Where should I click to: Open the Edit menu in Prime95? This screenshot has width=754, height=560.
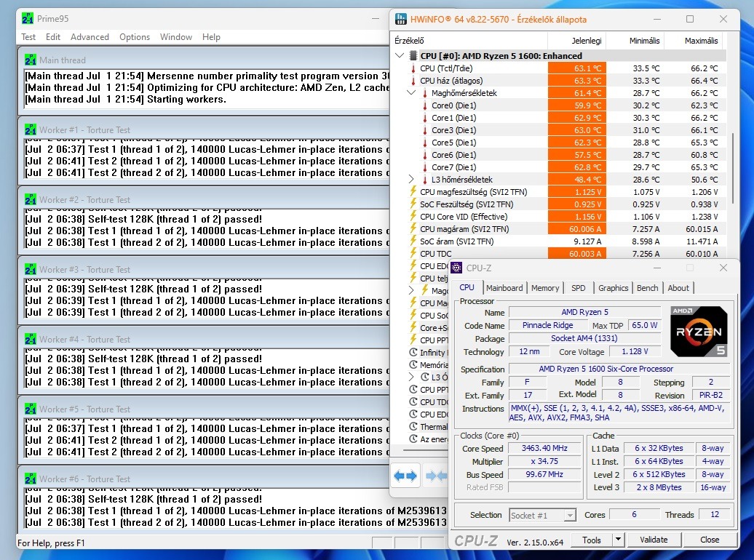(53, 37)
